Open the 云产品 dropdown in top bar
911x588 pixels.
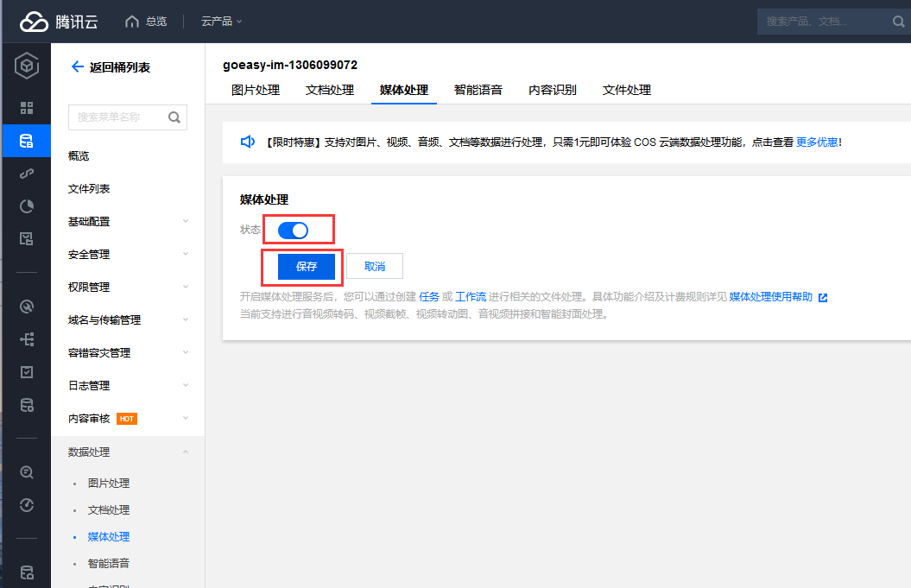coord(221,22)
